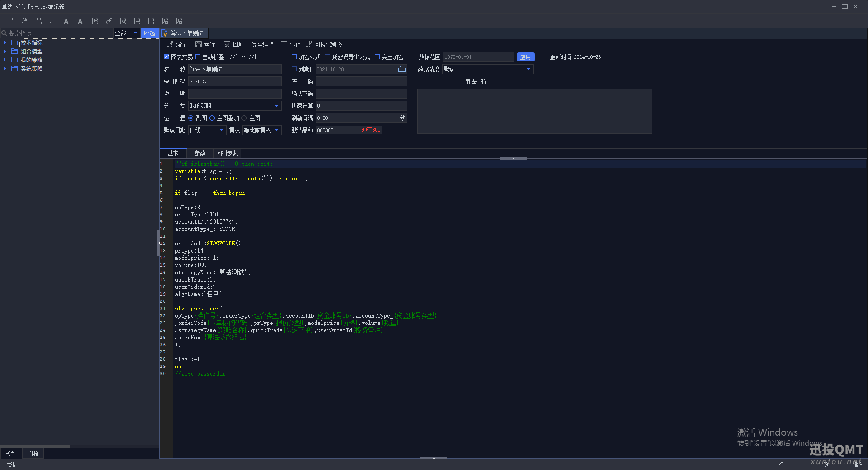Click the 完全编译 button
868x470 pixels.
coord(263,44)
